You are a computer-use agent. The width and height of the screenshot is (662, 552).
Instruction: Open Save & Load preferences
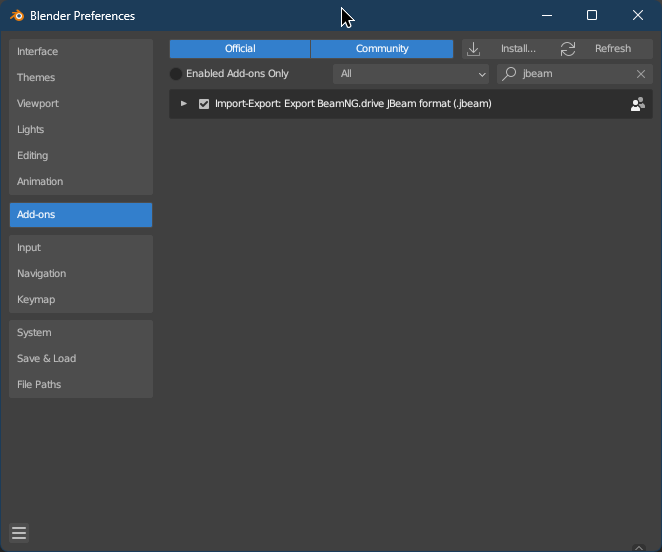click(x=81, y=359)
